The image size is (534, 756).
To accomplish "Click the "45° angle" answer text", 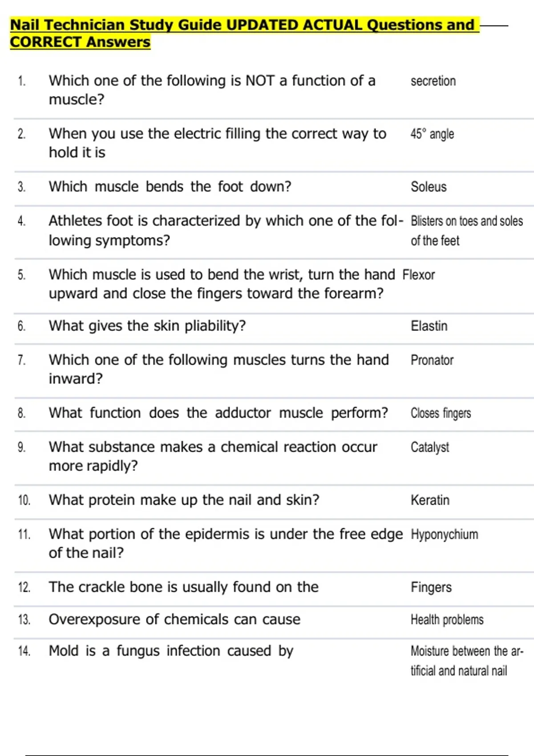I will tap(432, 134).
